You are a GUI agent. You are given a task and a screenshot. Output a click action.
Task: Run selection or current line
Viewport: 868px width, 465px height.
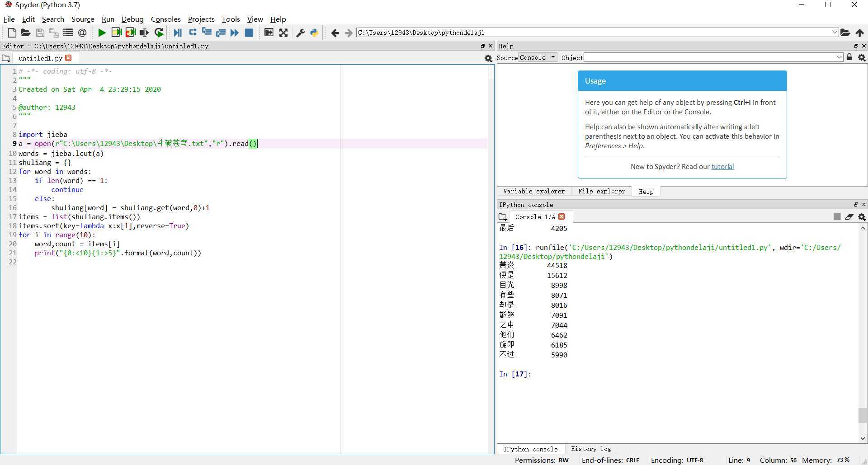[144, 33]
